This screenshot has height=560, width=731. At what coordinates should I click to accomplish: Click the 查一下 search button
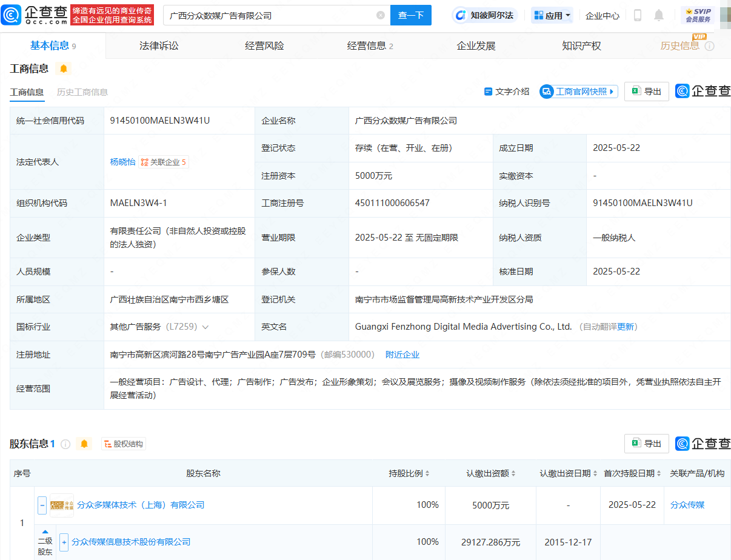pos(411,15)
